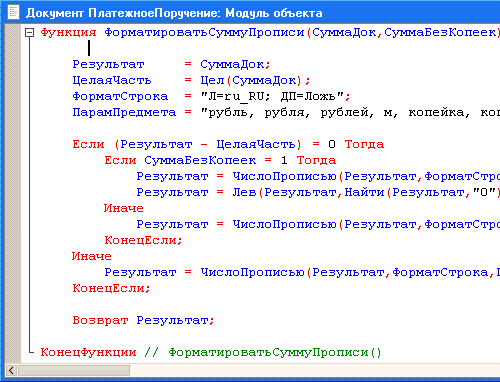Click the variable 'ФорматСтрока' in its assignment line

coord(120,96)
